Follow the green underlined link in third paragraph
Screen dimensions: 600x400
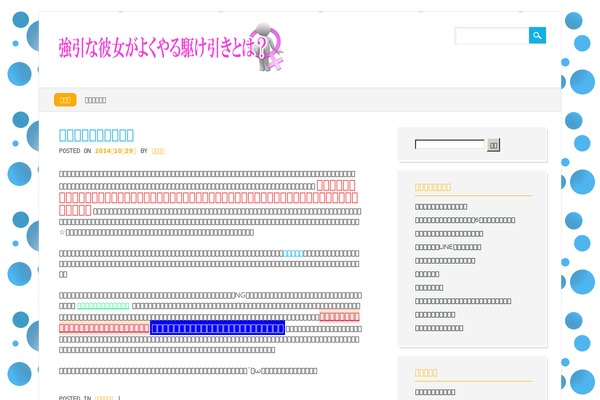coord(103,306)
